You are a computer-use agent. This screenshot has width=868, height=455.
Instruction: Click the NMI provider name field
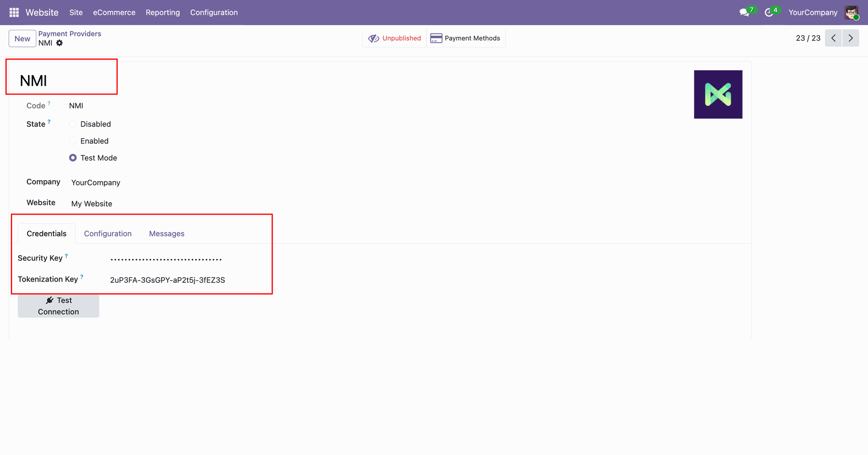click(x=33, y=81)
